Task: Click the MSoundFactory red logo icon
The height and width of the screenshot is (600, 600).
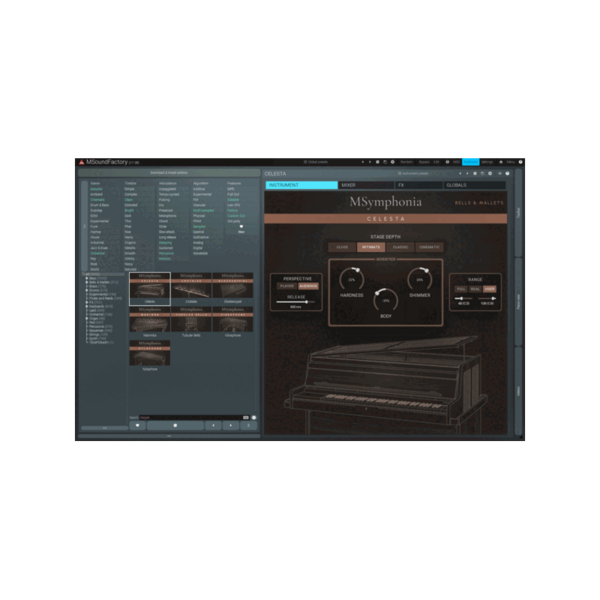Action: coord(81,162)
